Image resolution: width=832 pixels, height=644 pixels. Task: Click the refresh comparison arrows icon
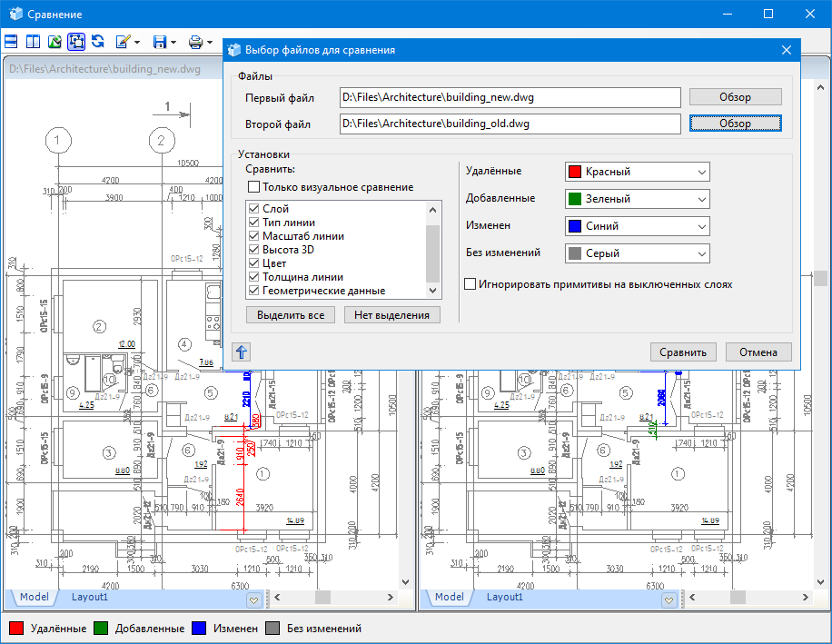click(x=97, y=42)
